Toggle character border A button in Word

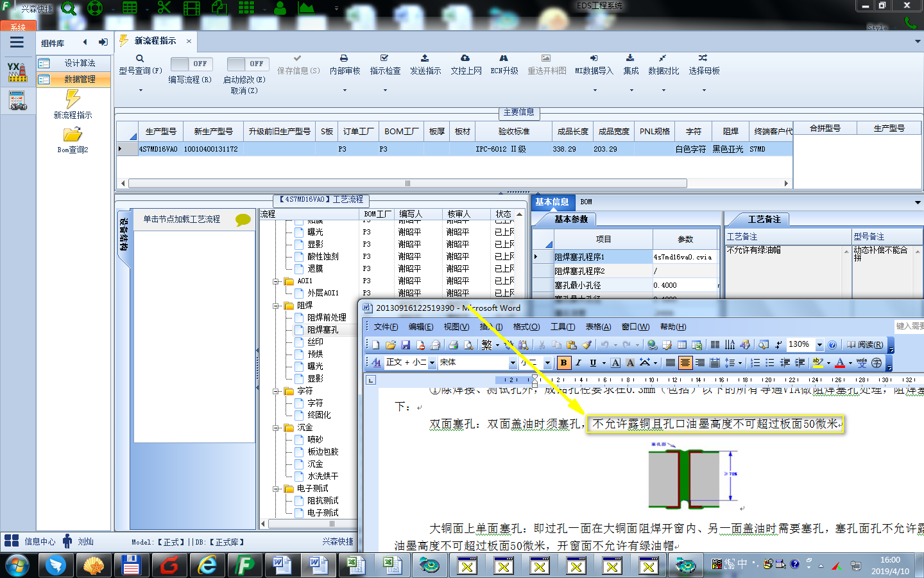pos(615,363)
